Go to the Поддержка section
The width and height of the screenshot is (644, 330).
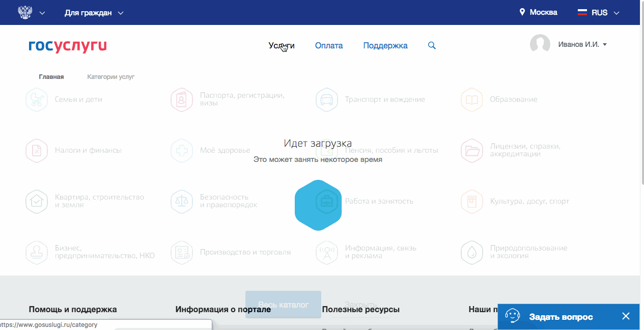385,46
